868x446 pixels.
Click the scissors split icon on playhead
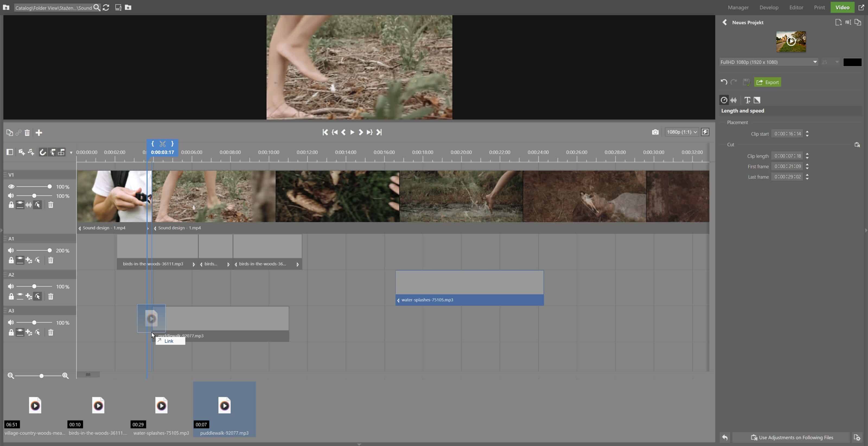click(162, 144)
